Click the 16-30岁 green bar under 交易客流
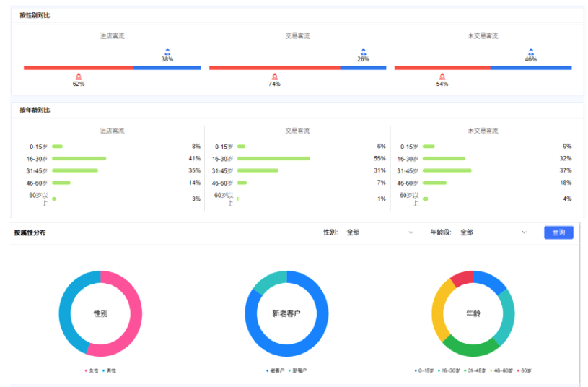 (273, 158)
